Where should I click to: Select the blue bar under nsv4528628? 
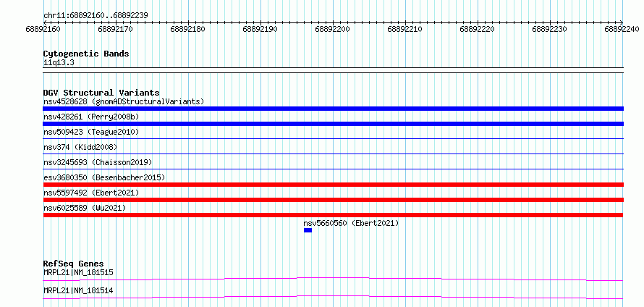coord(333,109)
